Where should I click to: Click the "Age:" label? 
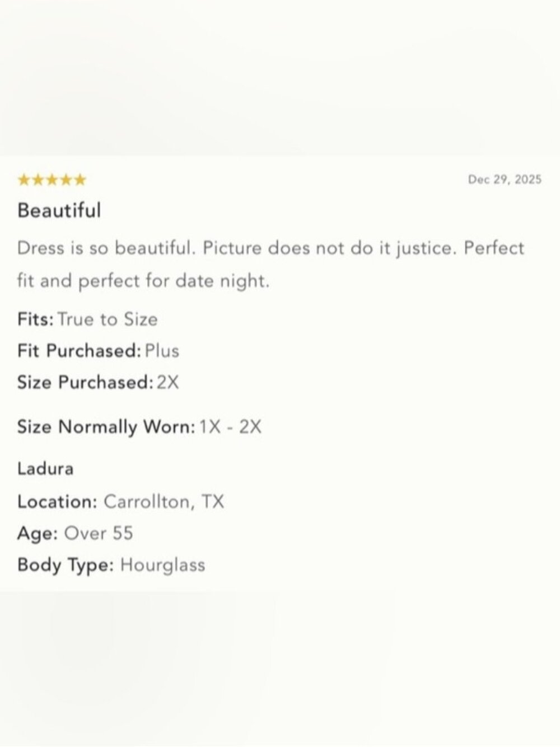(38, 532)
